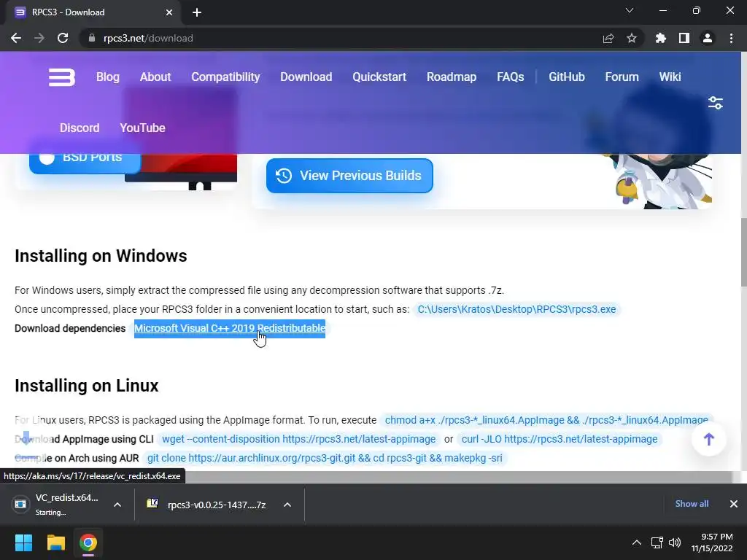This screenshot has width=747, height=560.
Task: Click the Installing on Linux heading
Action: 87,386
